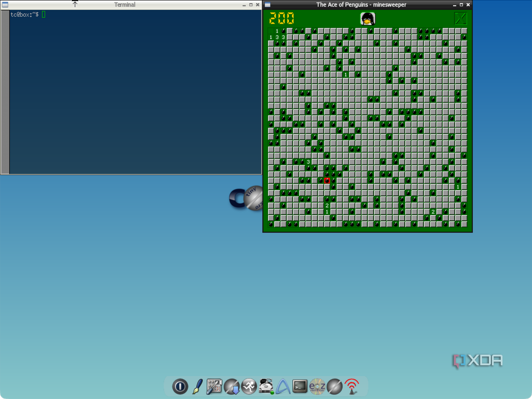Screen dimensions: 532x399
Task: Maximize the Terminal window
Action: 251,5
